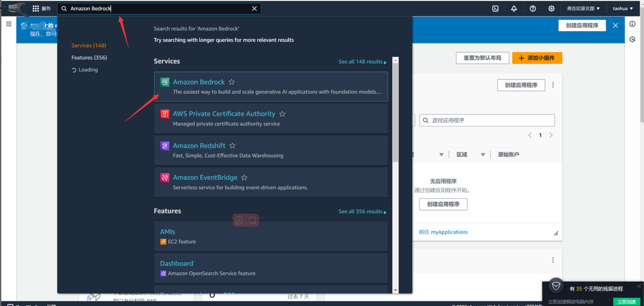Click 重置为默认布局 button
Screen dimensions: 644x306
click(482, 58)
